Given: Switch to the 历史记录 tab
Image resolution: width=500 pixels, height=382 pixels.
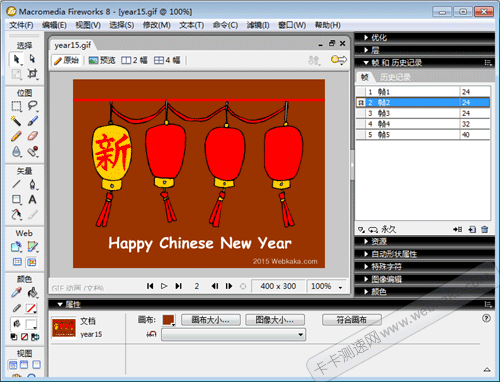Looking at the screenshot, I should pos(395,77).
